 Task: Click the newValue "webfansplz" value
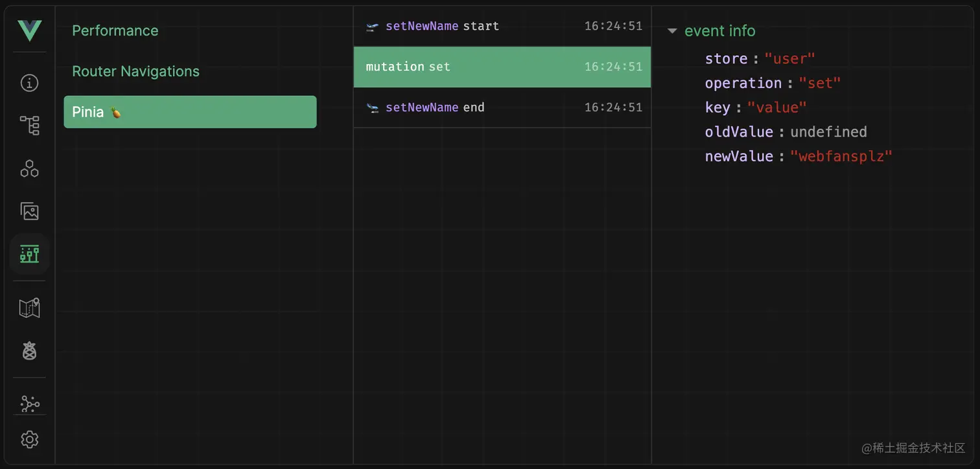[841, 155]
